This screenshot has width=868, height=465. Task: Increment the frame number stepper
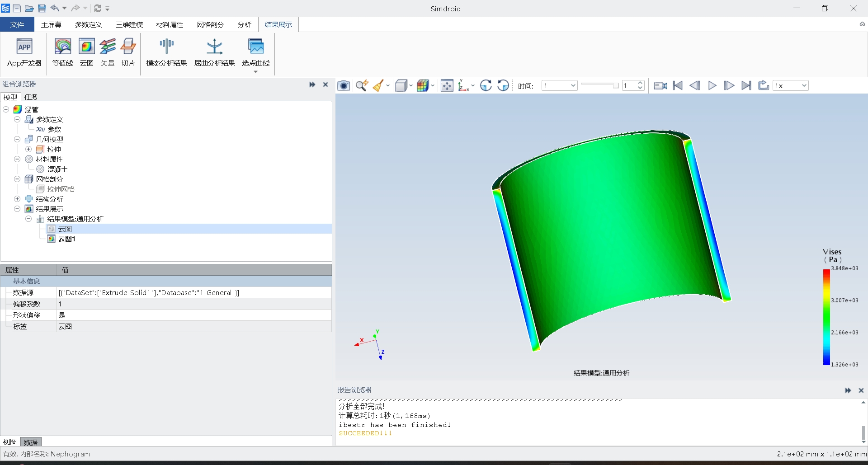[x=640, y=83]
